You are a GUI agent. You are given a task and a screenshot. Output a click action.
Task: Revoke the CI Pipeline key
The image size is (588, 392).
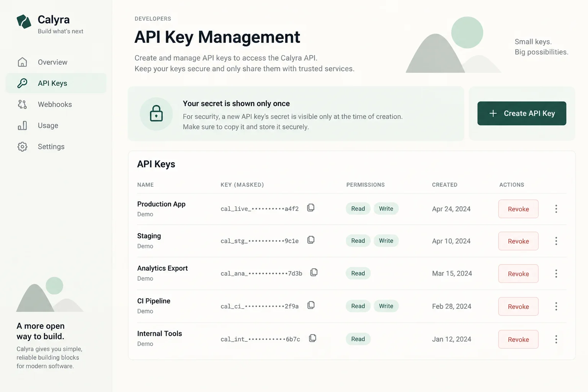click(x=518, y=307)
